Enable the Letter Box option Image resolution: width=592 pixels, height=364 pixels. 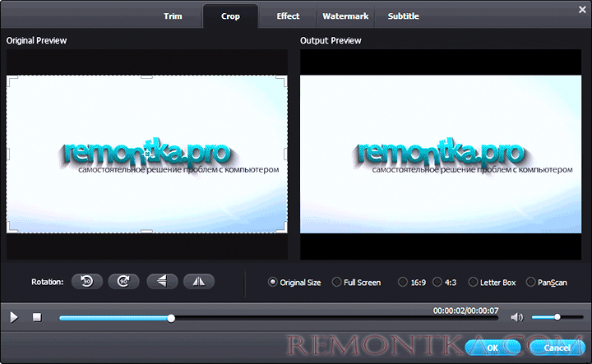[x=473, y=282]
